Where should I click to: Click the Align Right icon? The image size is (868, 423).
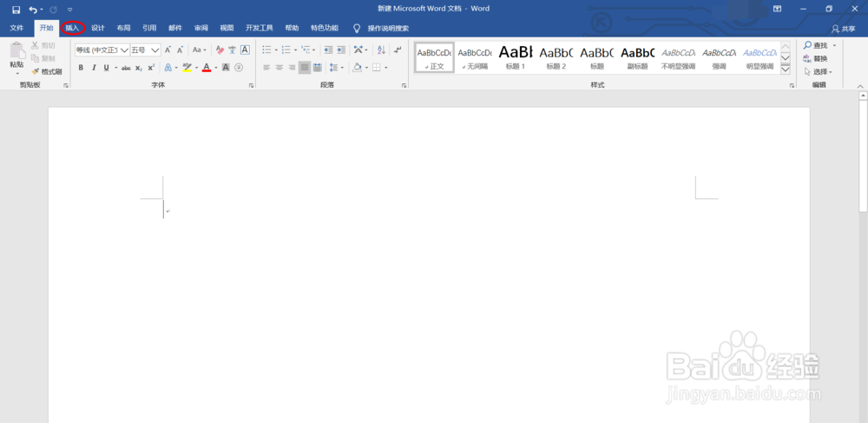click(292, 68)
